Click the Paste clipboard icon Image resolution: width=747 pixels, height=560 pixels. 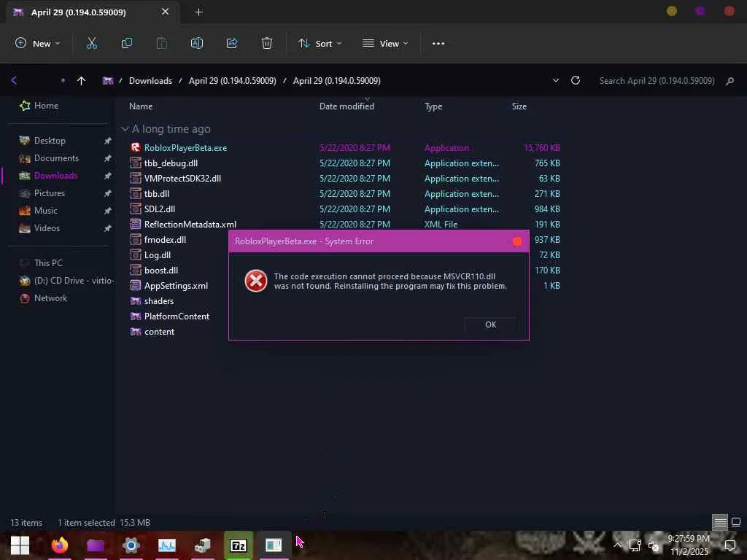[162, 43]
